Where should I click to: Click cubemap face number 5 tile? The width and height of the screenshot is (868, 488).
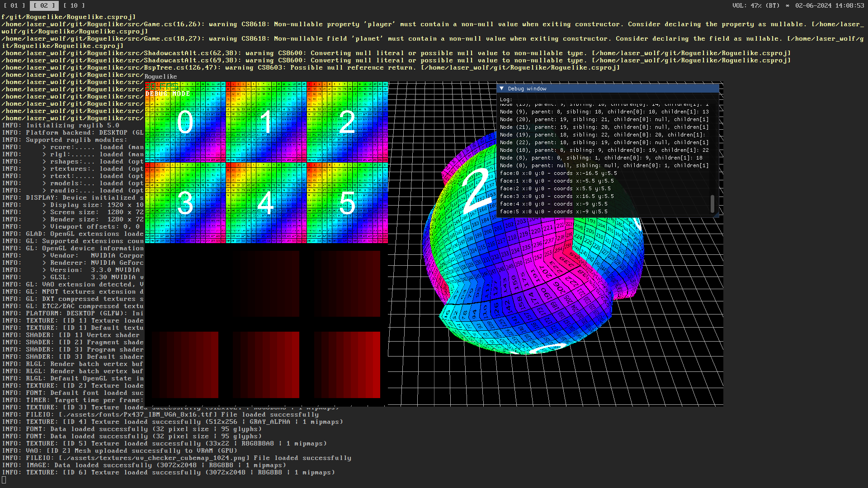tap(347, 203)
